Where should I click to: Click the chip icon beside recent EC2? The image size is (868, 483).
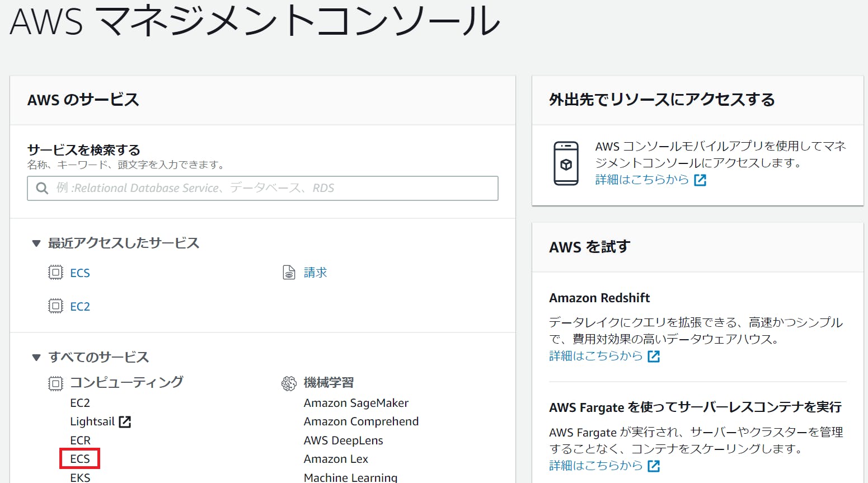[55, 306]
